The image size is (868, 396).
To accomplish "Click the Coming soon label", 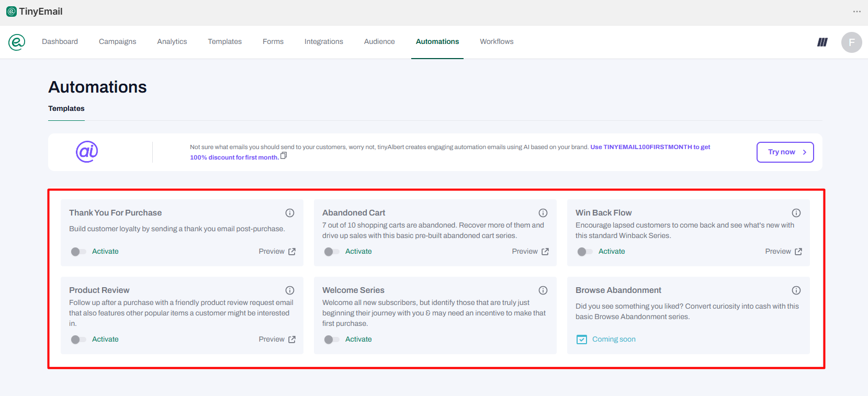I will click(x=614, y=340).
